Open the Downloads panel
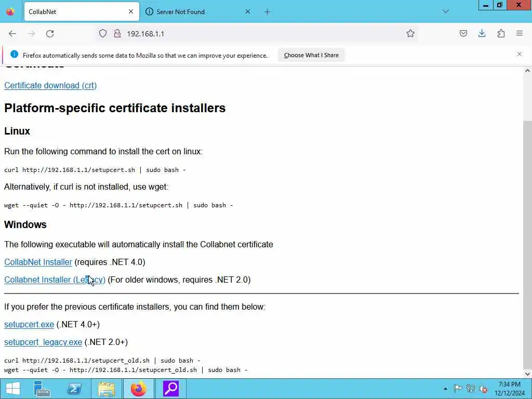Viewport: 532px width, 399px height. [x=482, y=33]
